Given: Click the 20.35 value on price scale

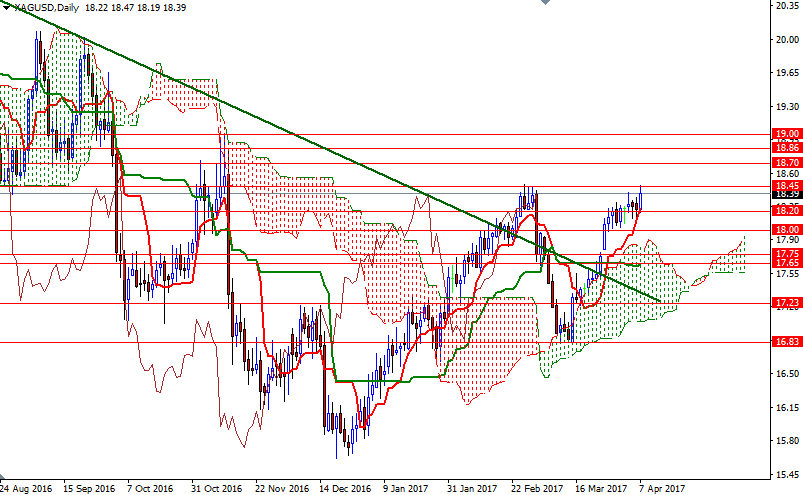Looking at the screenshot, I should click(788, 6).
